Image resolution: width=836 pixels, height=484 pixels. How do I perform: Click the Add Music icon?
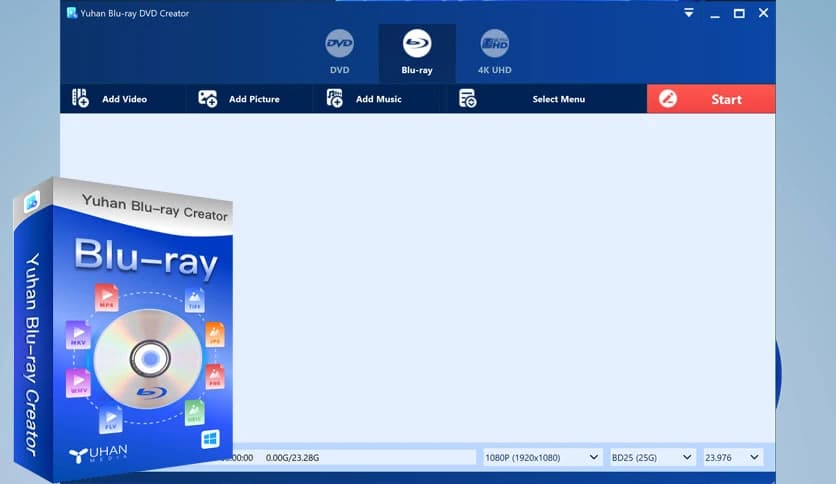[x=335, y=99]
